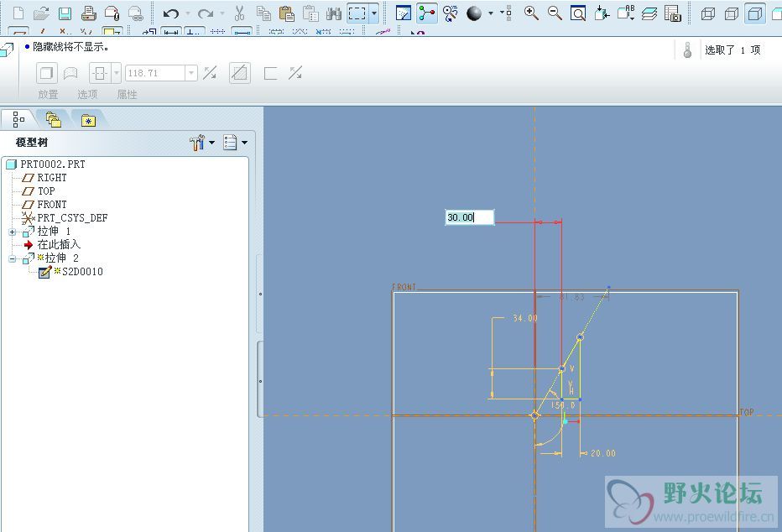
Task: Click the shaded sphere appearance icon
Action: [474, 13]
